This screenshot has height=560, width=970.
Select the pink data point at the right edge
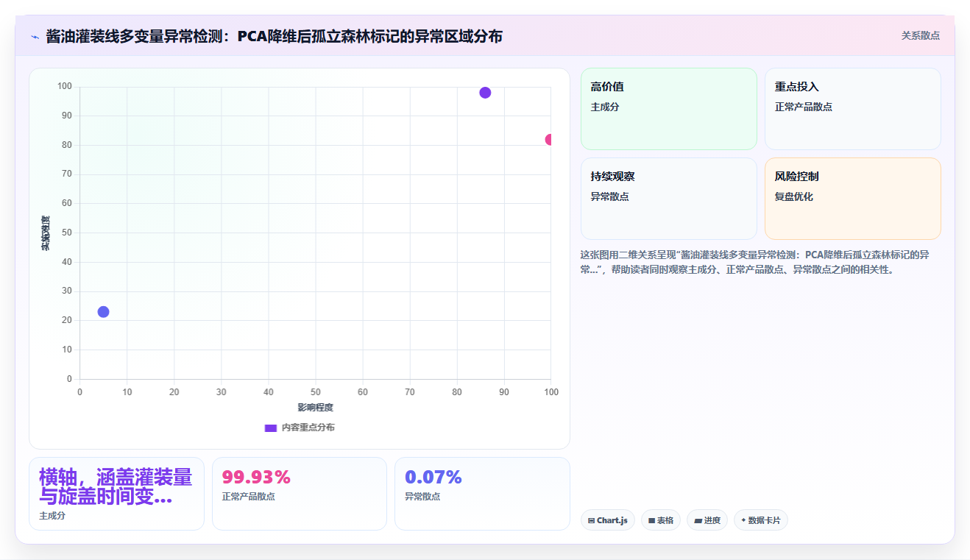(x=549, y=140)
